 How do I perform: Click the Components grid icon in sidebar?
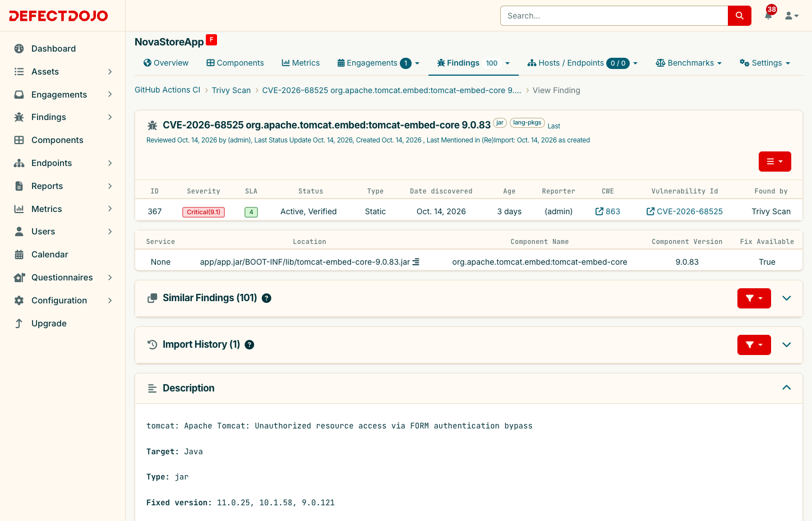(19, 140)
